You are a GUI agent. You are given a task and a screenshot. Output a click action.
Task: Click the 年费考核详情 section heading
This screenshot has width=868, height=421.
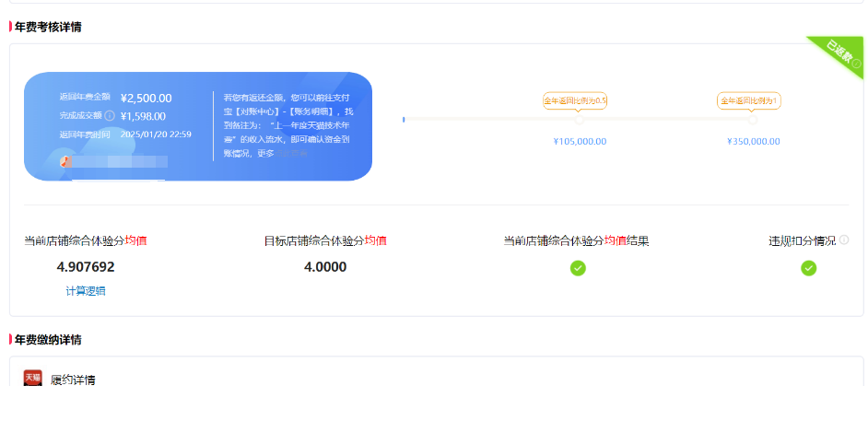[x=48, y=27]
